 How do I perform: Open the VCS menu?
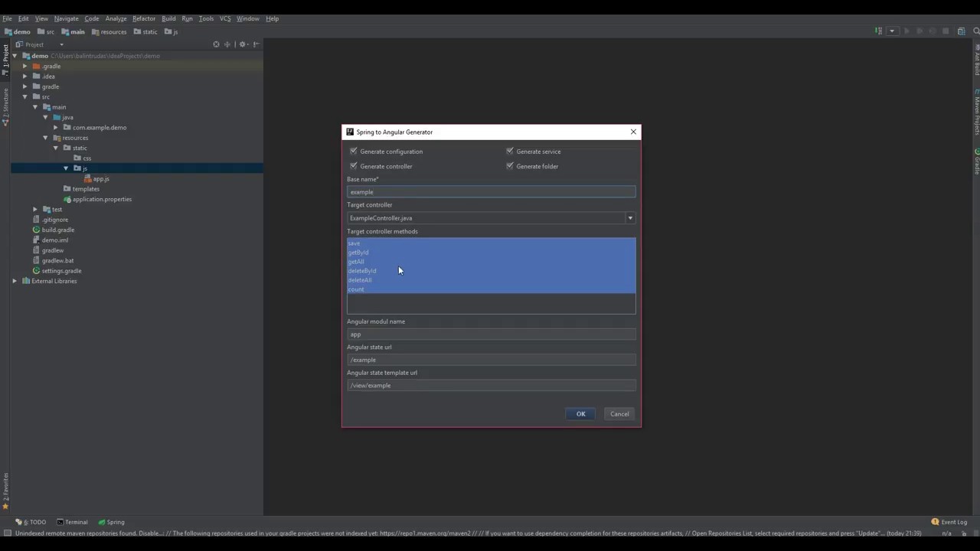pyautogui.click(x=225, y=18)
